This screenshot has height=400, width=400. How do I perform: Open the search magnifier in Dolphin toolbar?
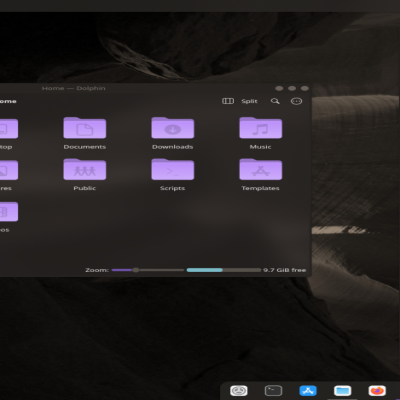pyautogui.click(x=275, y=101)
